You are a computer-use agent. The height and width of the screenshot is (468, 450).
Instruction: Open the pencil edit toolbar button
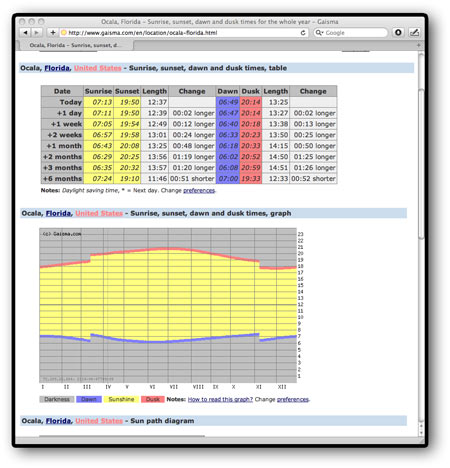pyautogui.click(x=414, y=32)
